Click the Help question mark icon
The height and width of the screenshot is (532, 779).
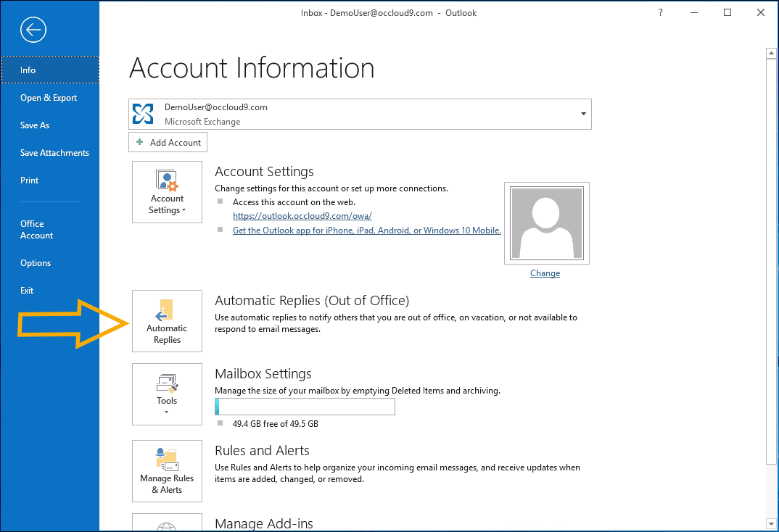[660, 13]
